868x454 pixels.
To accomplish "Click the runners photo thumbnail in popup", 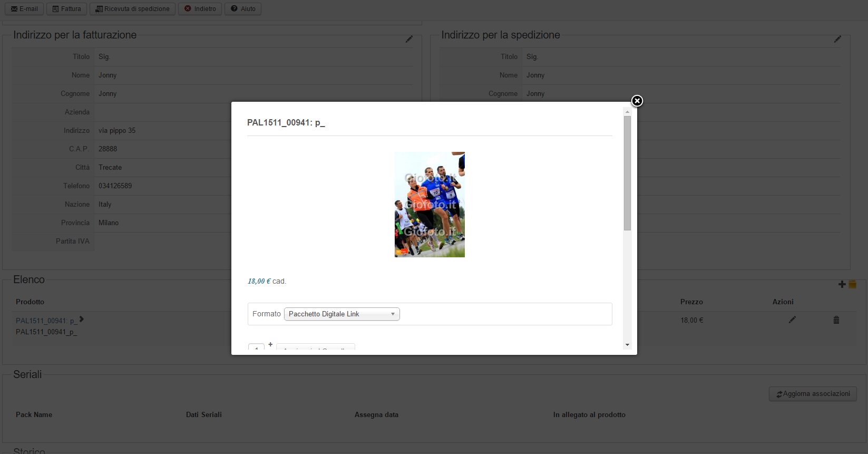I will 430,205.
